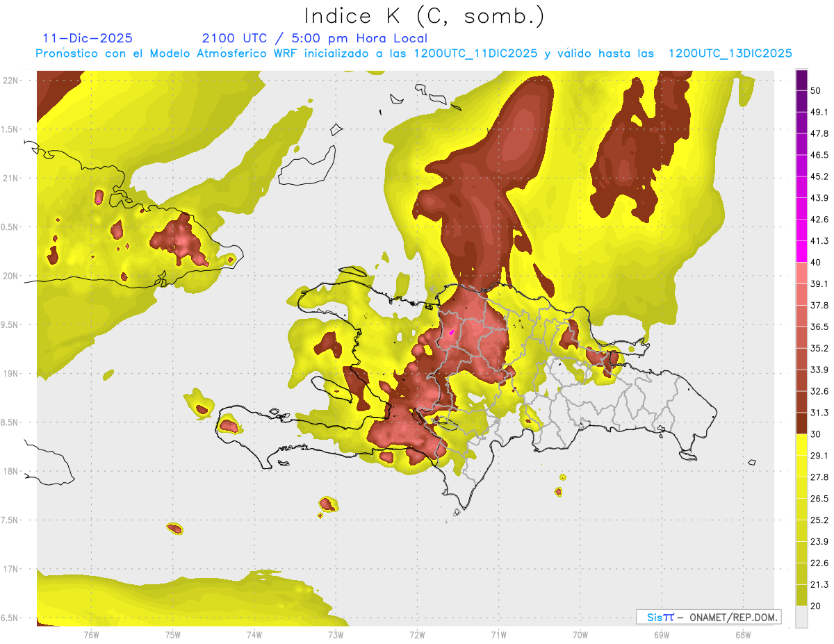Click the legend value '42.6'
Viewport: 834px width, 644px height.
pyautogui.click(x=819, y=220)
